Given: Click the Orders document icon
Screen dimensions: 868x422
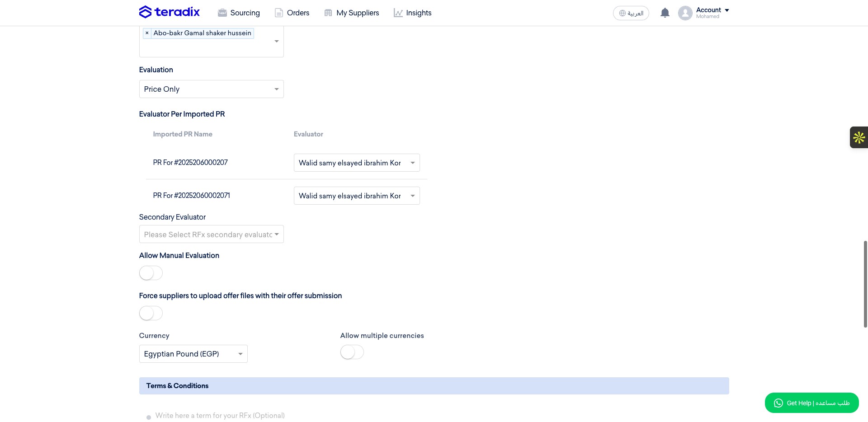Looking at the screenshot, I should coord(279,13).
